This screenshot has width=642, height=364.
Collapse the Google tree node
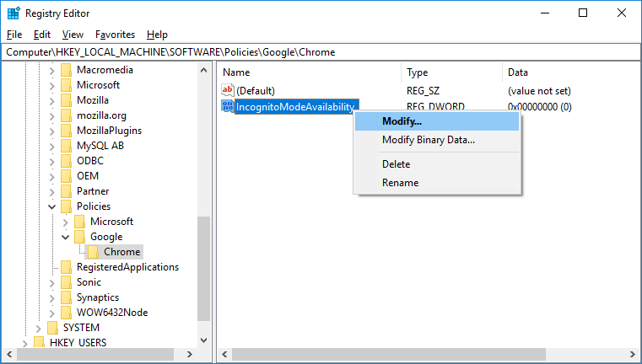[66, 237]
